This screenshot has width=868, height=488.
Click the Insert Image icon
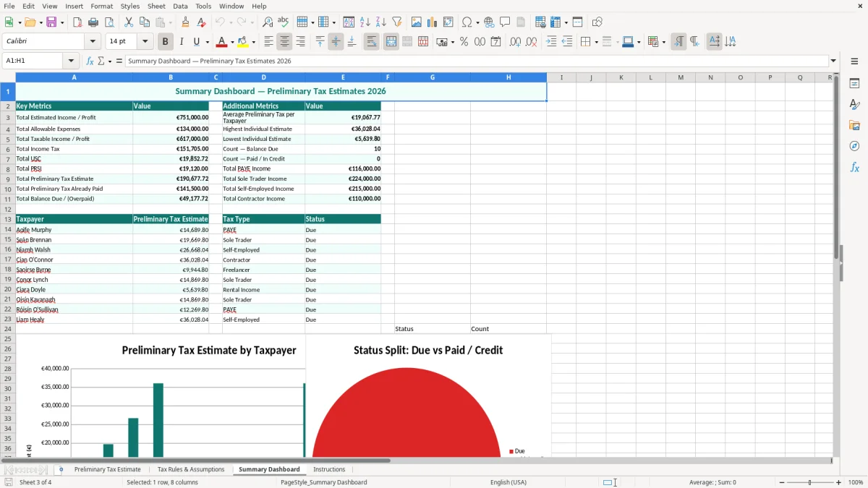pyautogui.click(x=417, y=22)
